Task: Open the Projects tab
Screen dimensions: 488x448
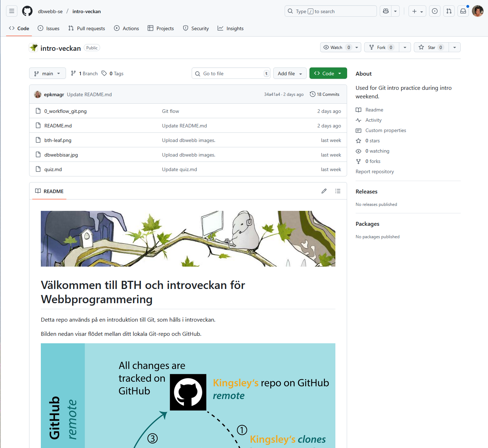Action: tap(161, 28)
